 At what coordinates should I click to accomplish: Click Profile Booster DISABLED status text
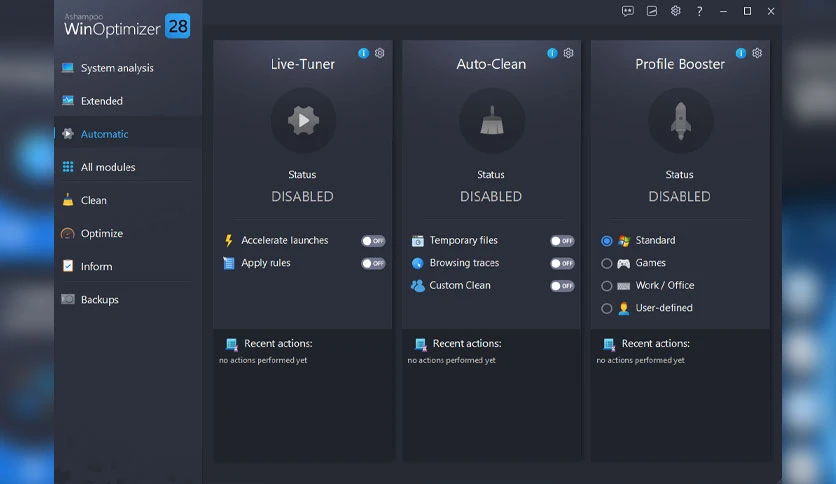point(679,197)
